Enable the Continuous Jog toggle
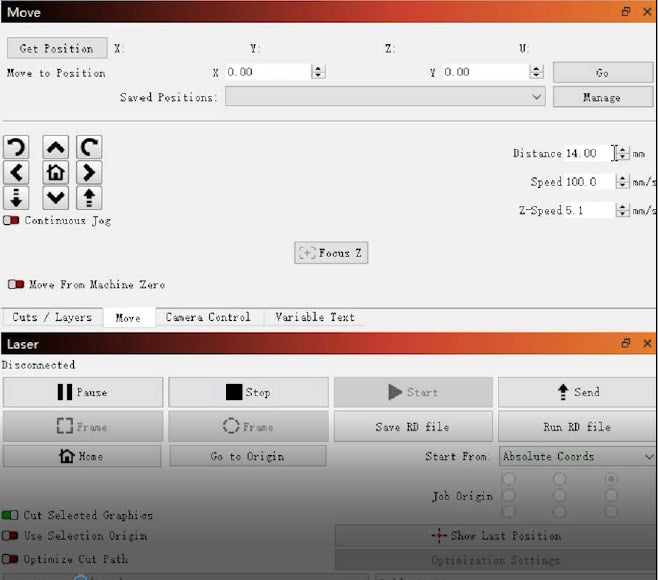 [12, 220]
